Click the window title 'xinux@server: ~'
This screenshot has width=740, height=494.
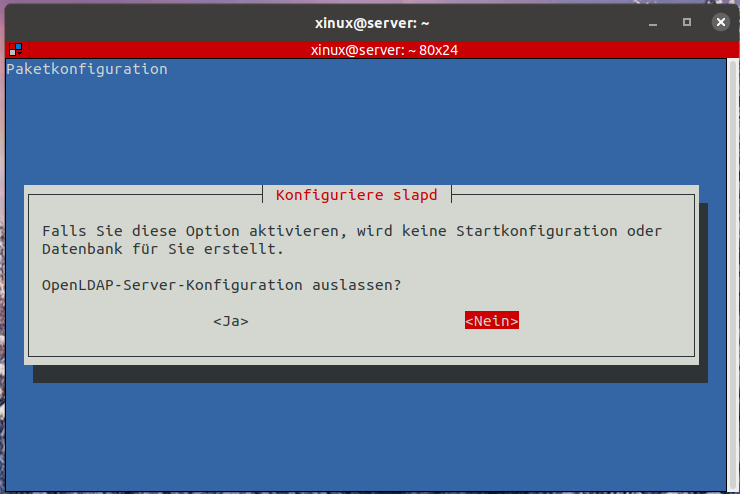pos(372,23)
